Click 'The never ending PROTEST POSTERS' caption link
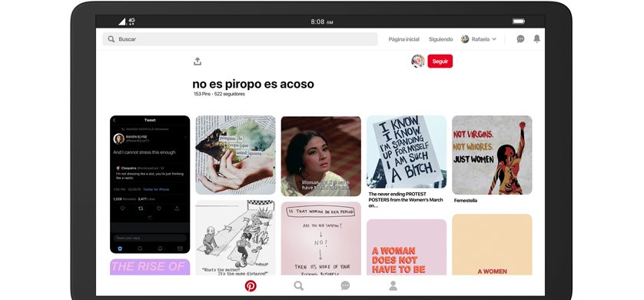Viewport: 644px width, 300px height. pyautogui.click(x=406, y=200)
